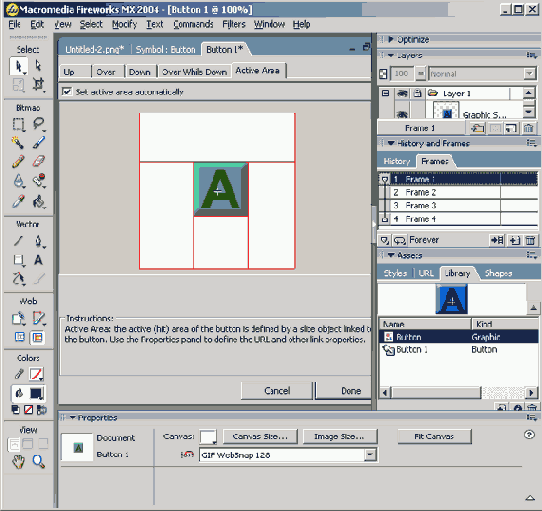Click the fill color swatch
This screenshot has width=542, height=511.
click(36, 393)
